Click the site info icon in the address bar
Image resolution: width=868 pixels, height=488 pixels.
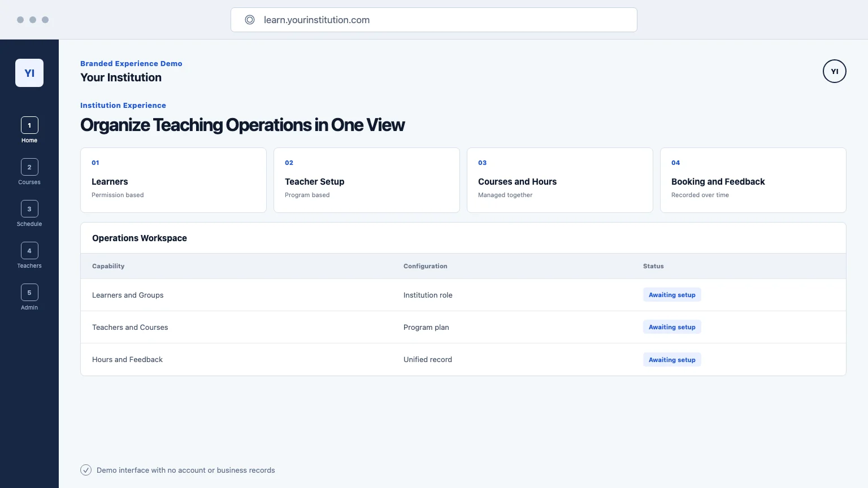pyautogui.click(x=250, y=20)
